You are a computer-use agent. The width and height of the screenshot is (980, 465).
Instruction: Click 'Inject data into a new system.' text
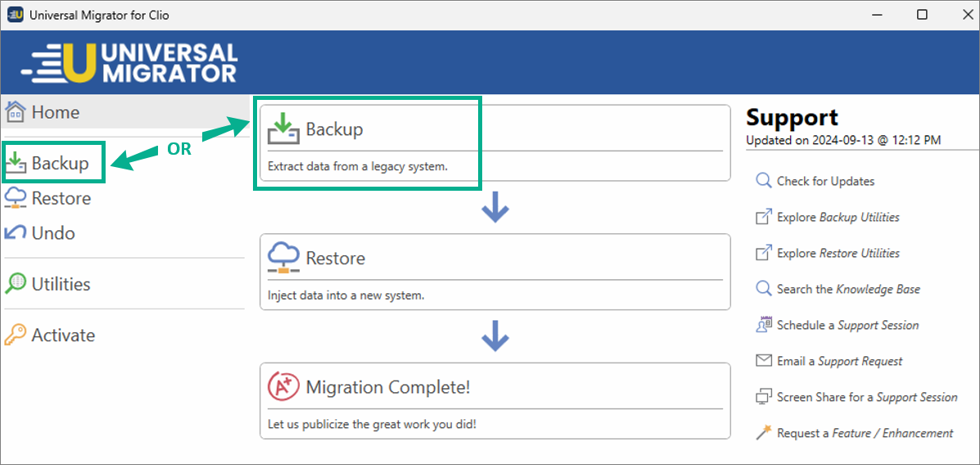(x=345, y=296)
